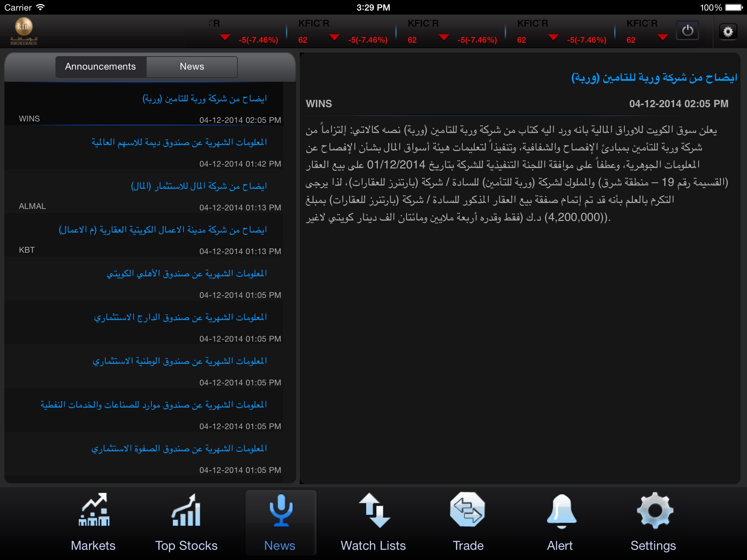Switch to News tab

click(x=192, y=66)
